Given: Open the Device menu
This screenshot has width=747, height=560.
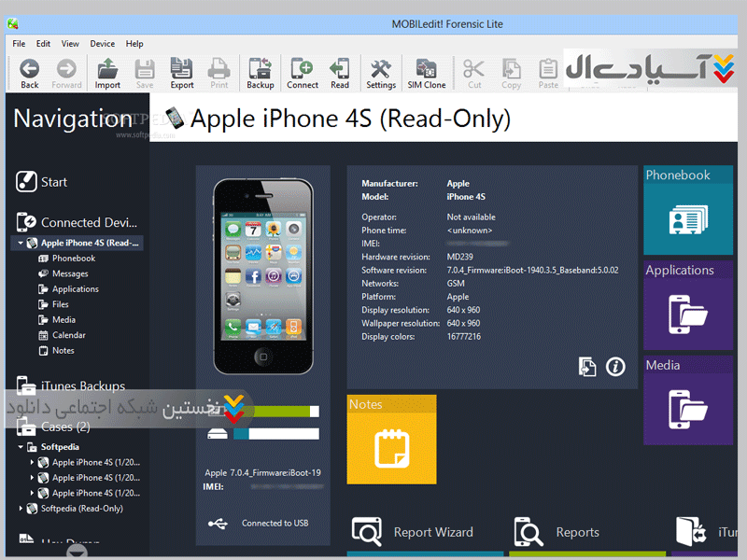Looking at the screenshot, I should [x=102, y=44].
